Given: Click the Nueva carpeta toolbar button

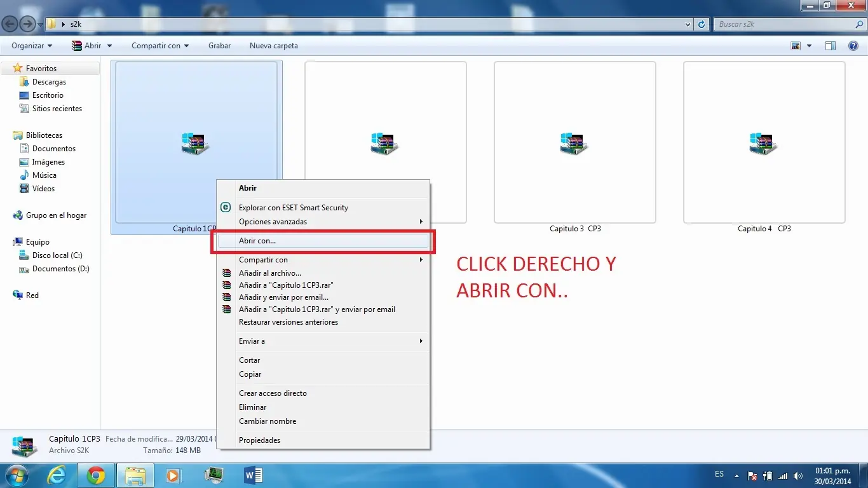Looking at the screenshot, I should (274, 46).
